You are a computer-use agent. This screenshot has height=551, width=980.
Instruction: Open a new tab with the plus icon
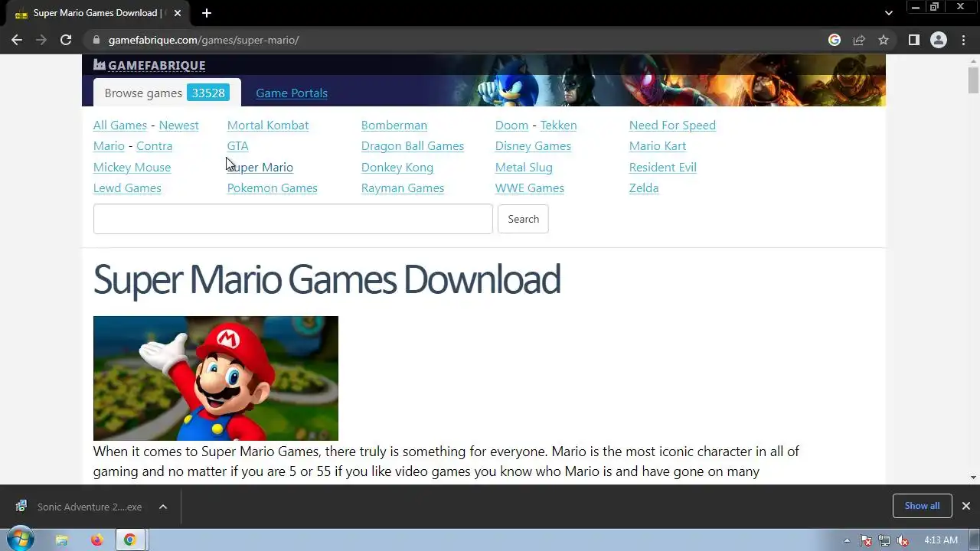(207, 13)
